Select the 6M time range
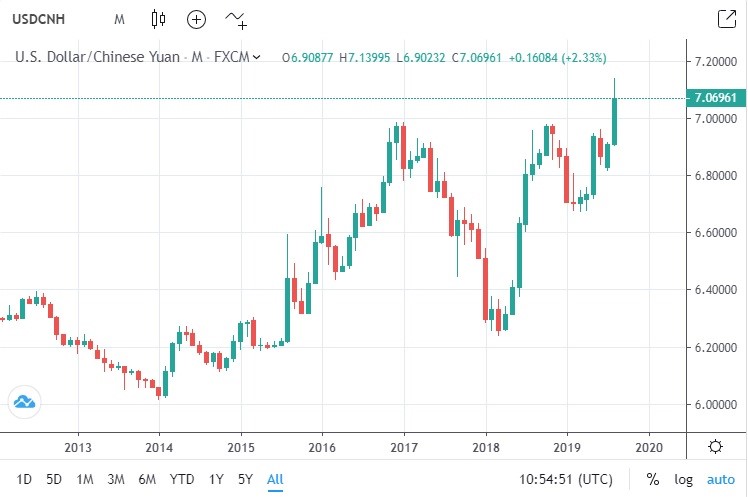The width and height of the screenshot is (748, 497). point(147,479)
